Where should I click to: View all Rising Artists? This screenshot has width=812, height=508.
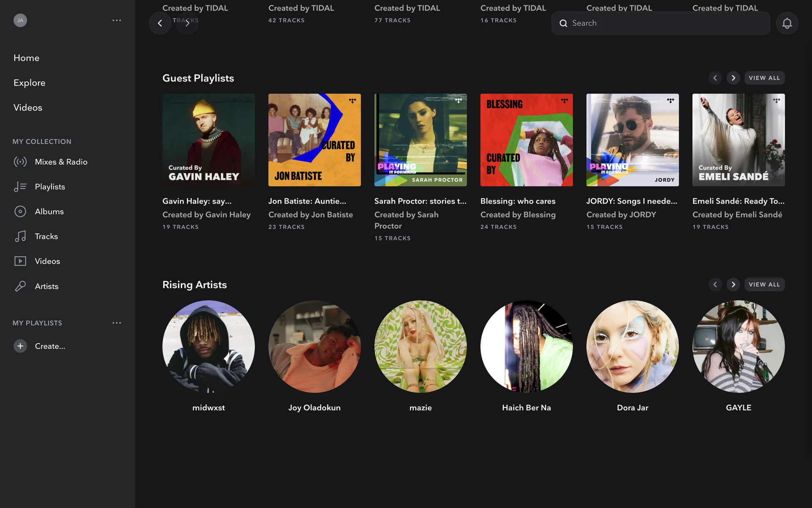point(764,284)
